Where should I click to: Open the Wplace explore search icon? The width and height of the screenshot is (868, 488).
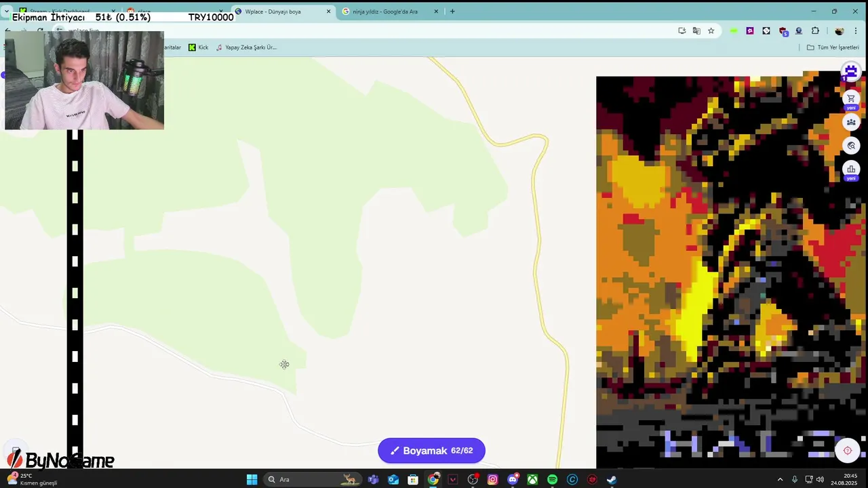click(851, 146)
